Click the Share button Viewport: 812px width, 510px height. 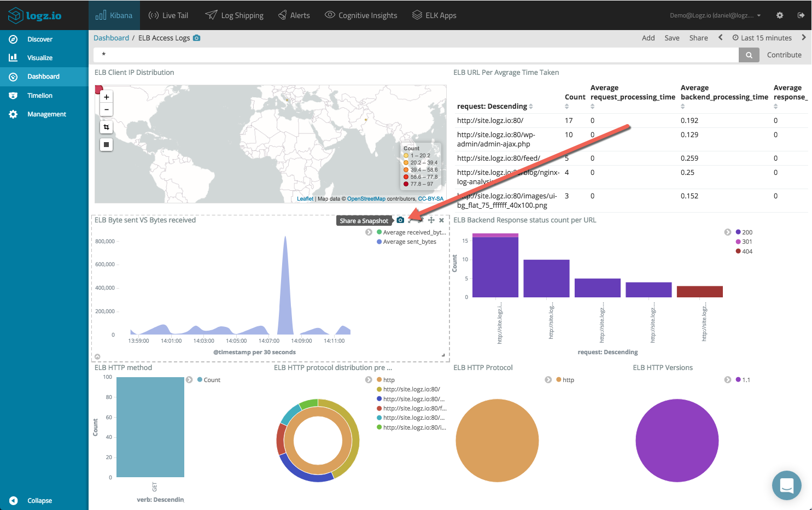(x=699, y=38)
